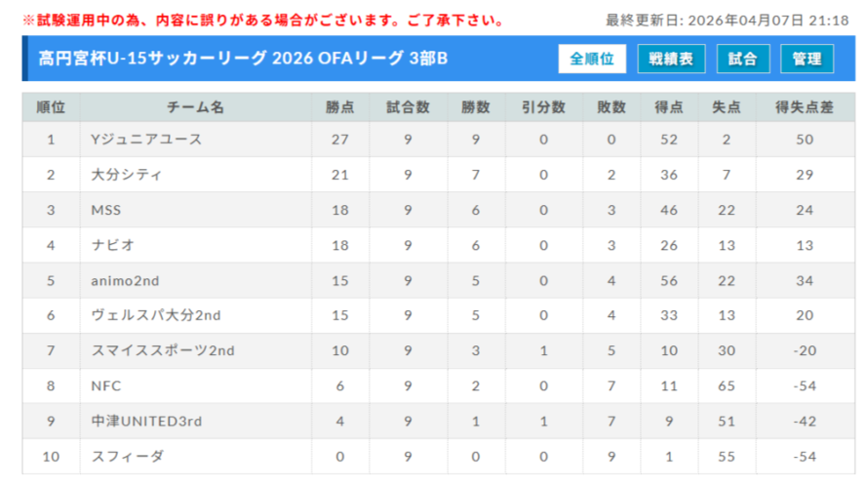This screenshot has height=487, width=868.
Task: Select the 全順位 tab
Action: click(592, 59)
